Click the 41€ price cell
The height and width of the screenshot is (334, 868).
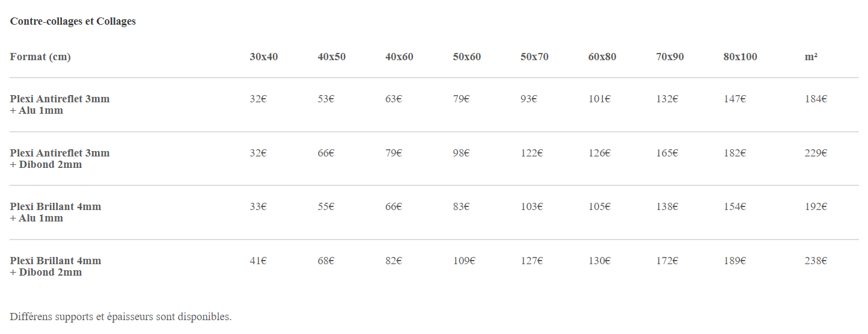pyautogui.click(x=258, y=261)
